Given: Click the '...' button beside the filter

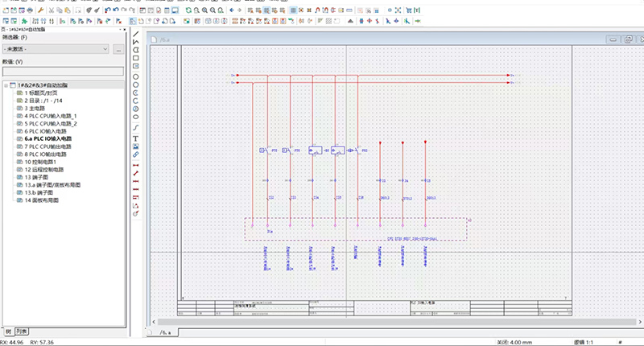Looking at the screenshot, I should (x=118, y=50).
